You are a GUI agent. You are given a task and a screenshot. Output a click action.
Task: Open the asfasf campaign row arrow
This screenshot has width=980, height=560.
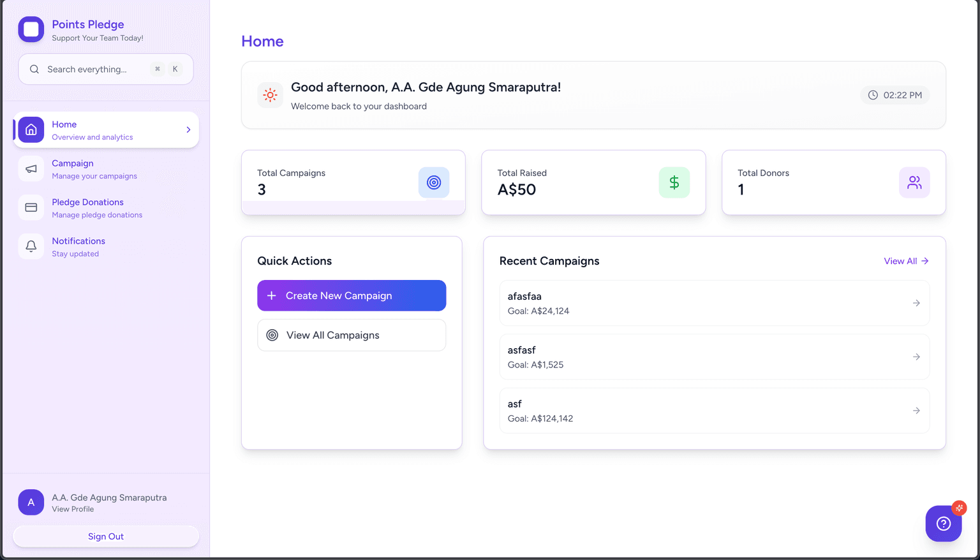point(916,357)
